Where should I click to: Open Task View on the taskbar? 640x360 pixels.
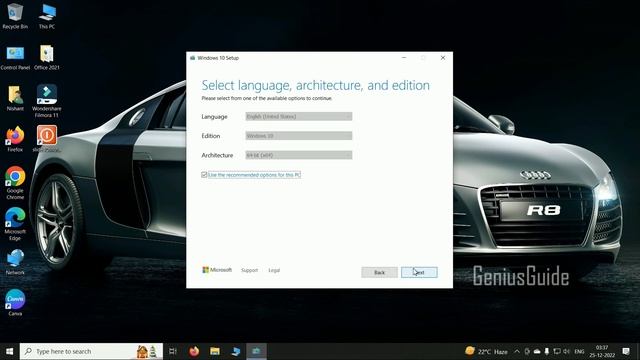(x=173, y=351)
